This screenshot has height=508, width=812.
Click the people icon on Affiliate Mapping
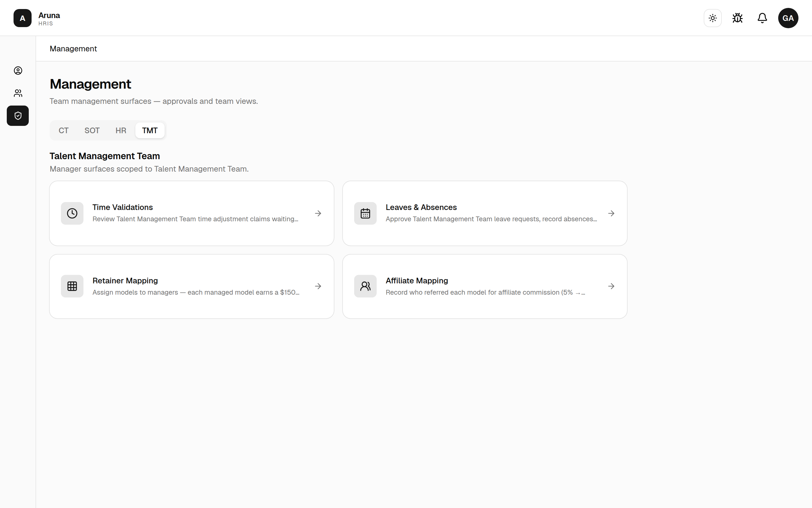pos(365,286)
